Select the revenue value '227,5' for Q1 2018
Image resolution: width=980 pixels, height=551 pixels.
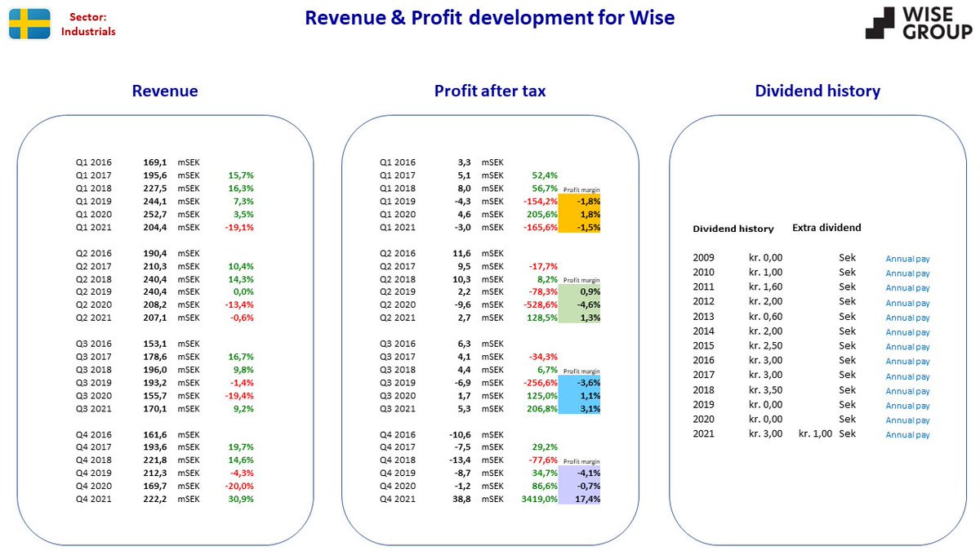tap(156, 189)
